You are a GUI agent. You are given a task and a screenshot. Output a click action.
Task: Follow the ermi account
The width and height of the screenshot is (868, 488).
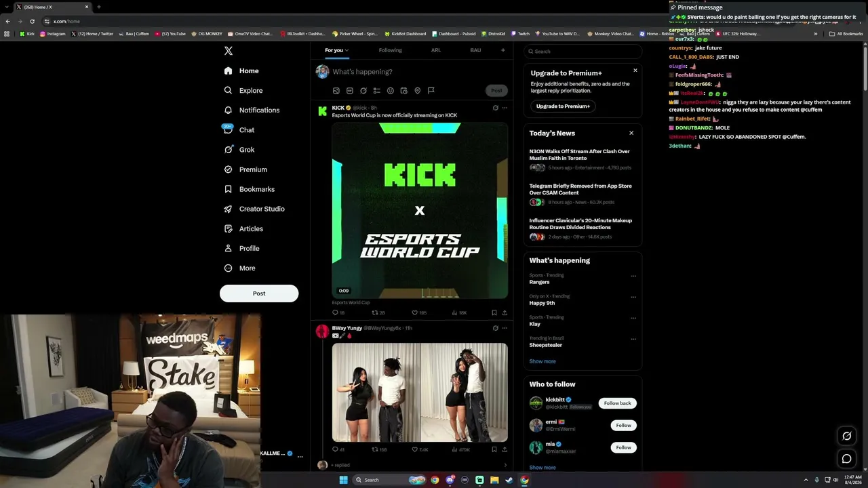(623, 426)
